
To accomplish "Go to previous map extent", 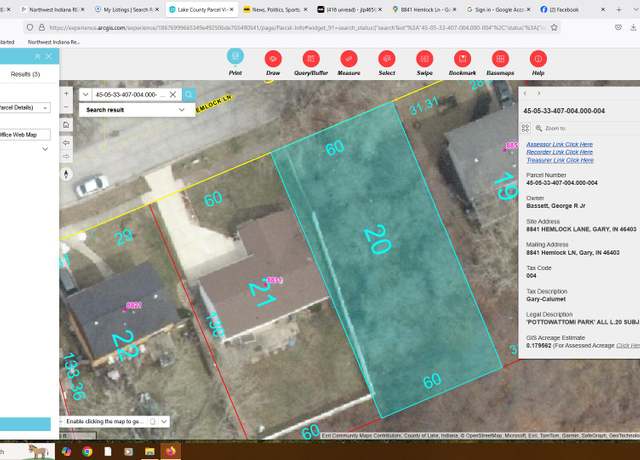I will [66, 143].
